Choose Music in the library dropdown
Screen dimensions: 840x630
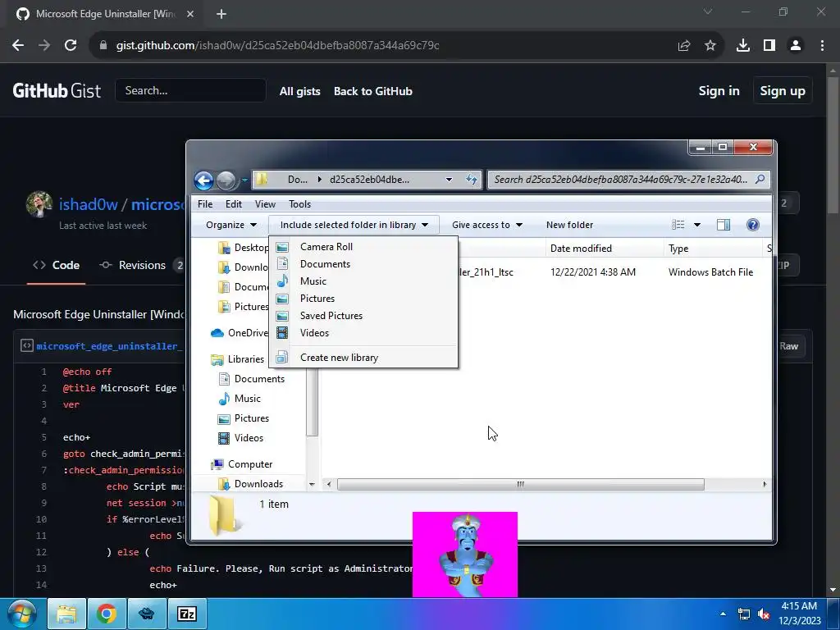pos(363,281)
